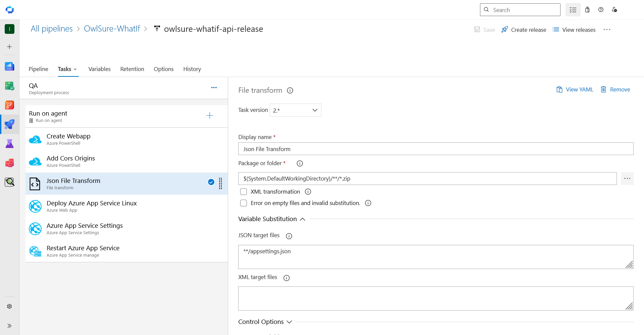
Task: Switch to the Retention tab
Action: coord(132,69)
